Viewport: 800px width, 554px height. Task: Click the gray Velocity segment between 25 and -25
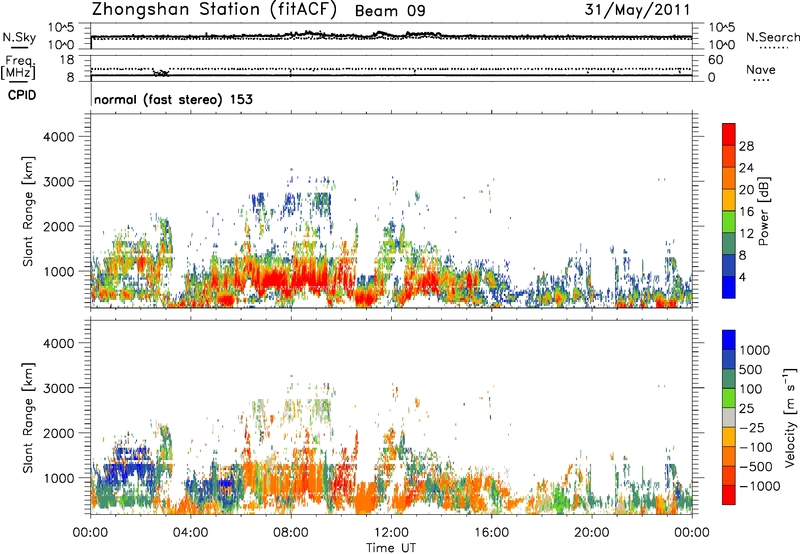(729, 417)
